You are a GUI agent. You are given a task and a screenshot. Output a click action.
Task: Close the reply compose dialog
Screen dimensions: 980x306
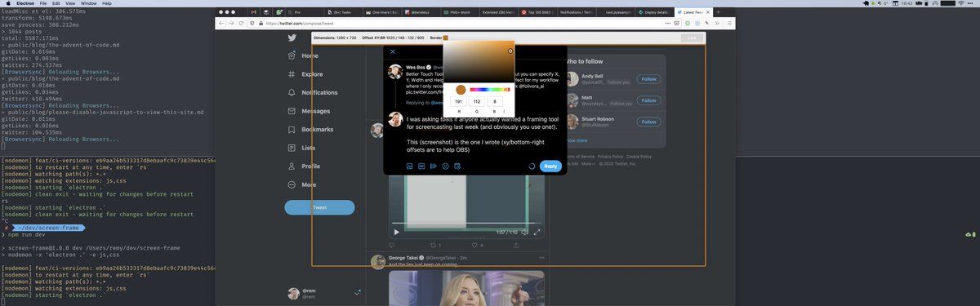click(393, 51)
